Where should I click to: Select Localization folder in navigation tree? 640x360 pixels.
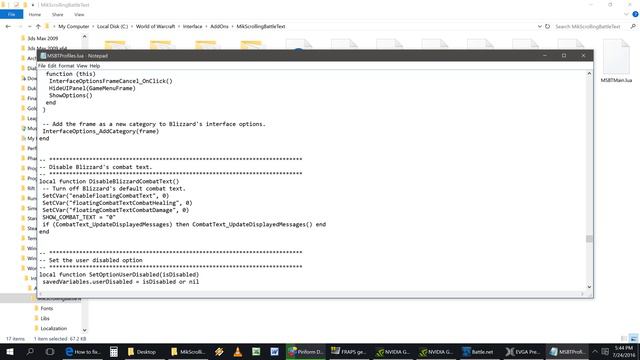(x=53, y=329)
